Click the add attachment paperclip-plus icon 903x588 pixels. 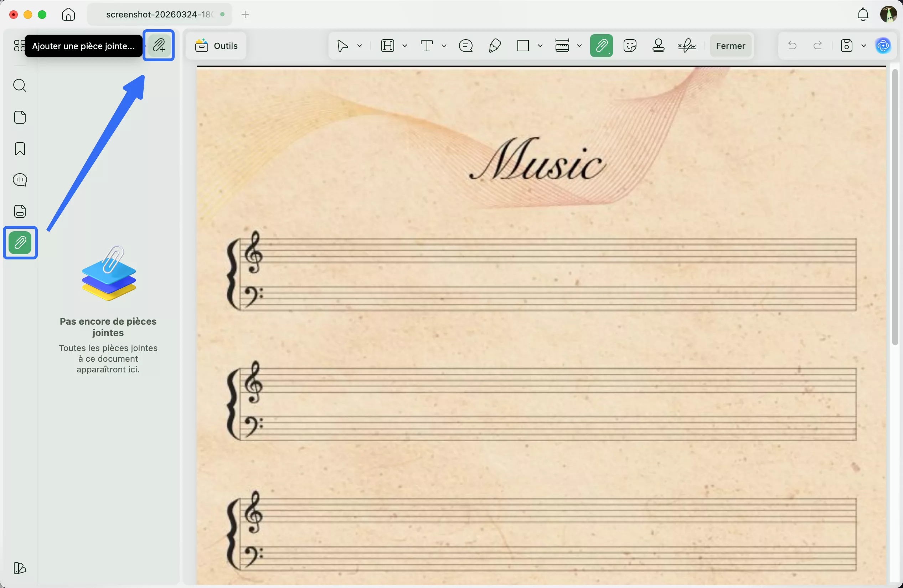pos(159,46)
